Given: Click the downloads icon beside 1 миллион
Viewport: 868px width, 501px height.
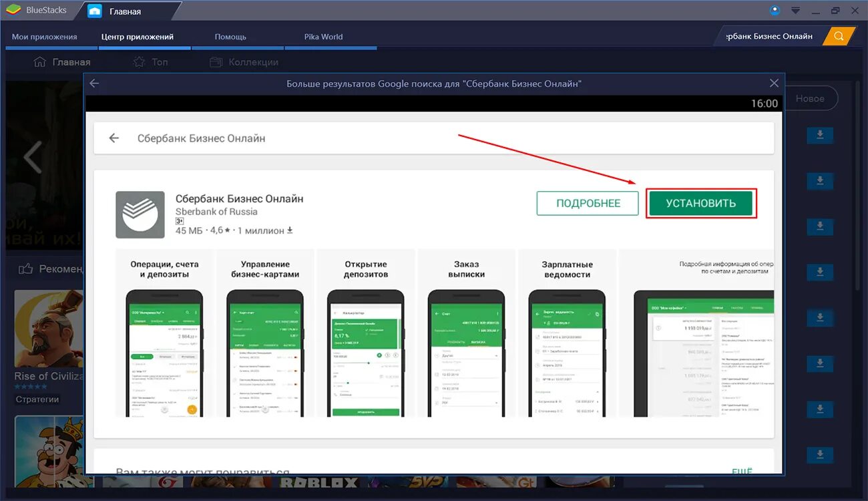Looking at the screenshot, I should click(290, 230).
